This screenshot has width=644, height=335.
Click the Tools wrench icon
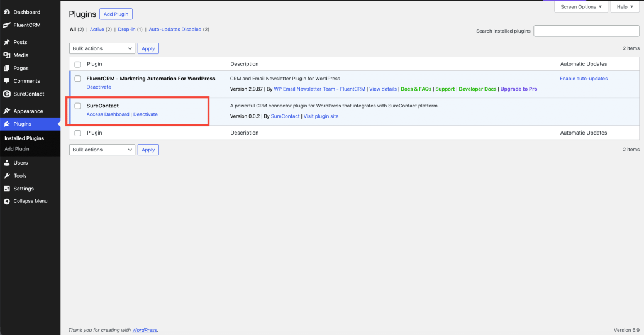coord(6,176)
